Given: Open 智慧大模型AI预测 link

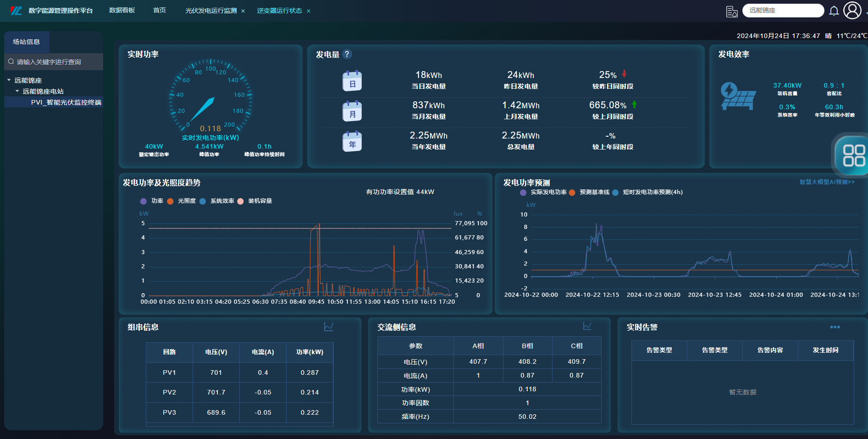Looking at the screenshot, I should (826, 182).
